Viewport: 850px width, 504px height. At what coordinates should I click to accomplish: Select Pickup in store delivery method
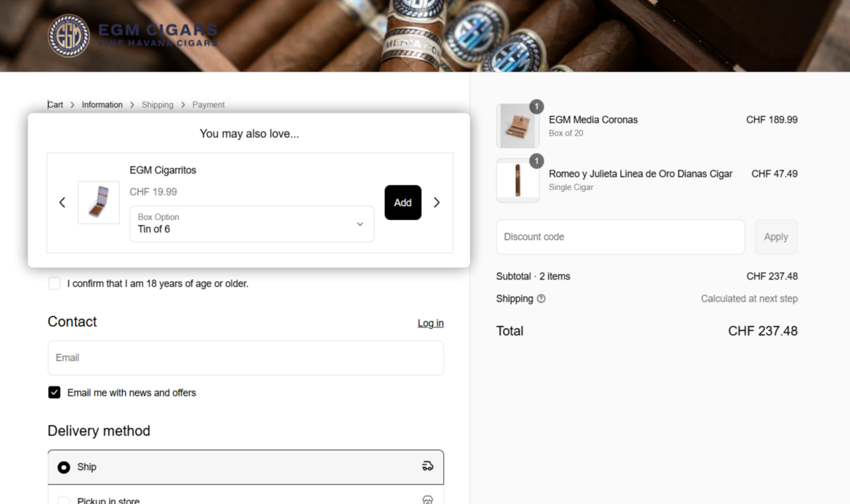point(246,495)
